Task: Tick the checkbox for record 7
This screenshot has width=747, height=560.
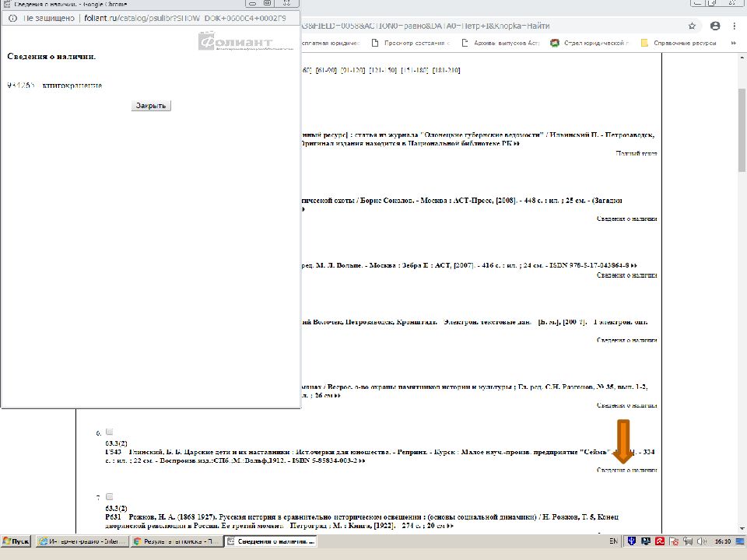Action: (x=110, y=496)
